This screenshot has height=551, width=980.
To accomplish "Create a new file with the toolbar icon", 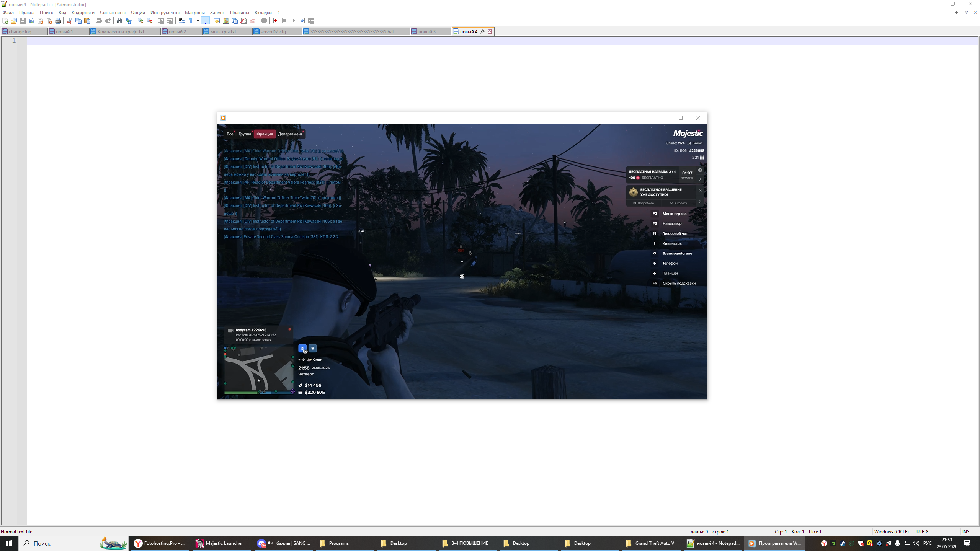I will [5, 21].
